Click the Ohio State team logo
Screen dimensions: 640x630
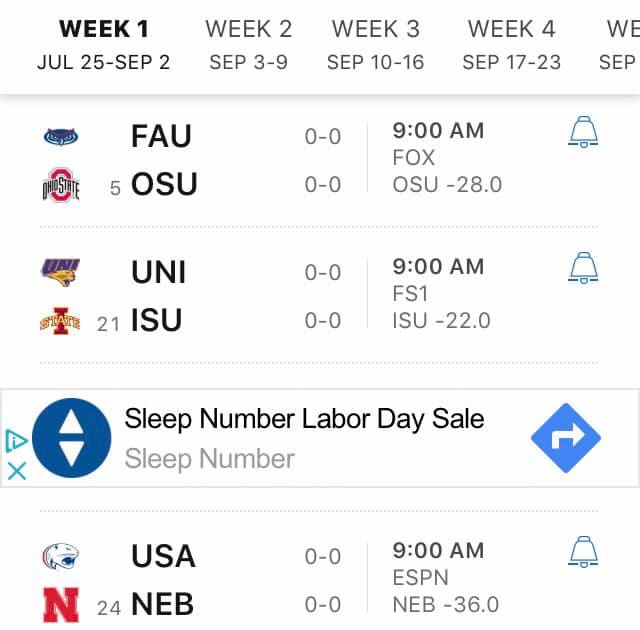(x=61, y=185)
